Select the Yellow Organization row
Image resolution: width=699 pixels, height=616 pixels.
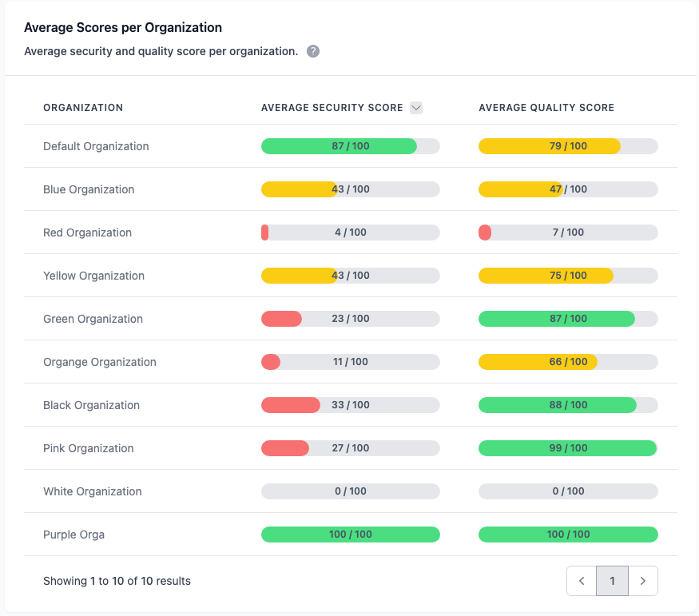pyautogui.click(x=93, y=276)
